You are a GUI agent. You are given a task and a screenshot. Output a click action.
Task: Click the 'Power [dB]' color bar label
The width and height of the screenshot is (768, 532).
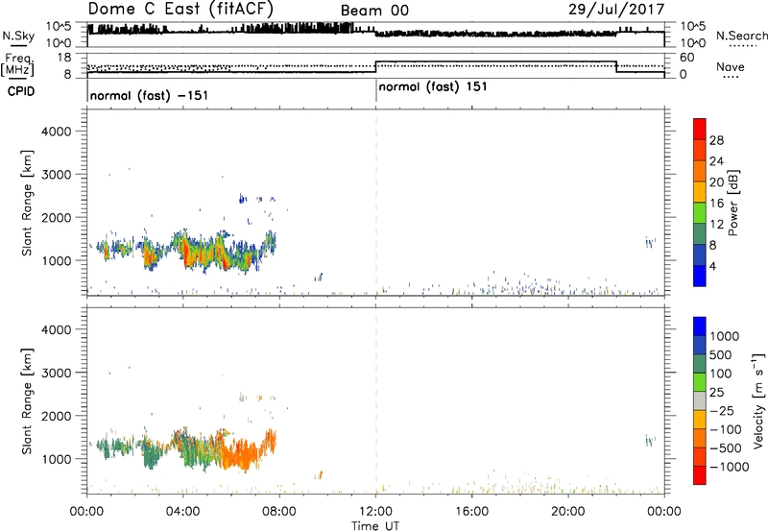click(732, 203)
